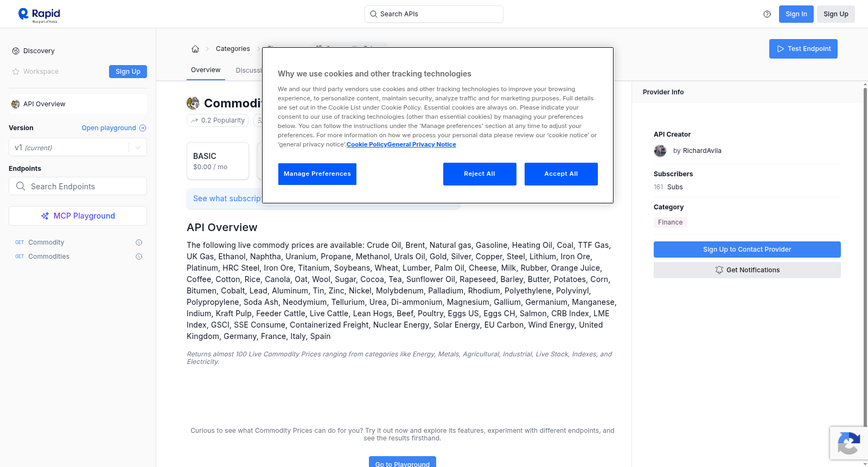Screen dimensions: 868x467
Task: Click the Search APIs field
Action: pyautogui.click(x=434, y=14)
